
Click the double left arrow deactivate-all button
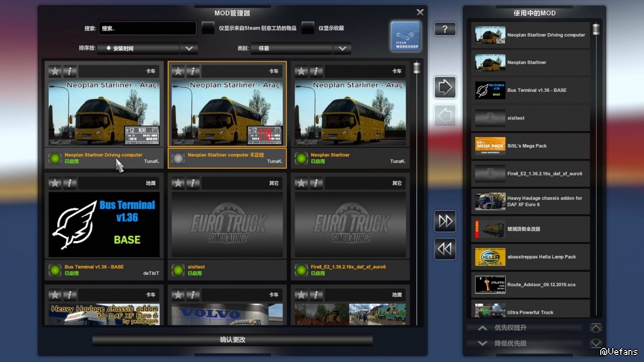click(x=445, y=249)
